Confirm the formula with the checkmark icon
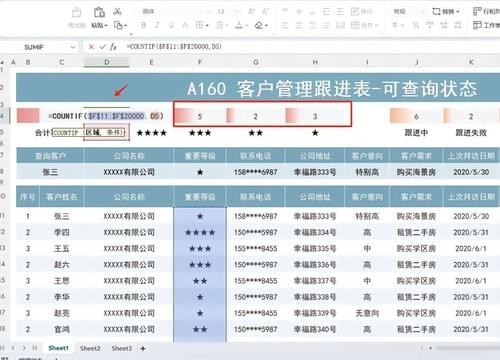The width and height of the screenshot is (500, 360). point(102,47)
